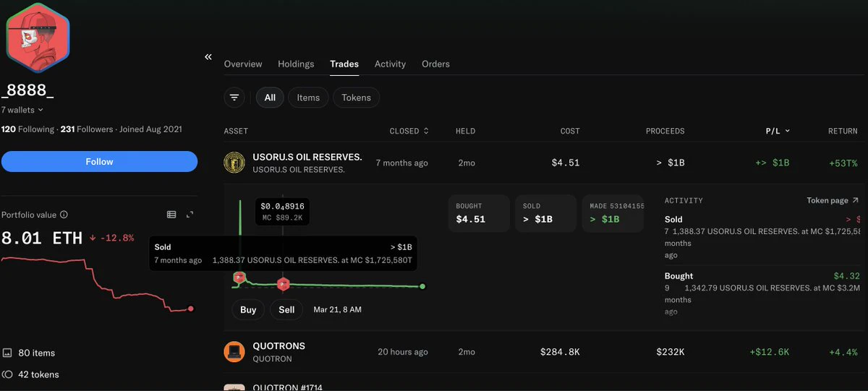Viewport: 868px width, 391px height.
Task: Click the 42 tokens count label
Action: (38, 374)
